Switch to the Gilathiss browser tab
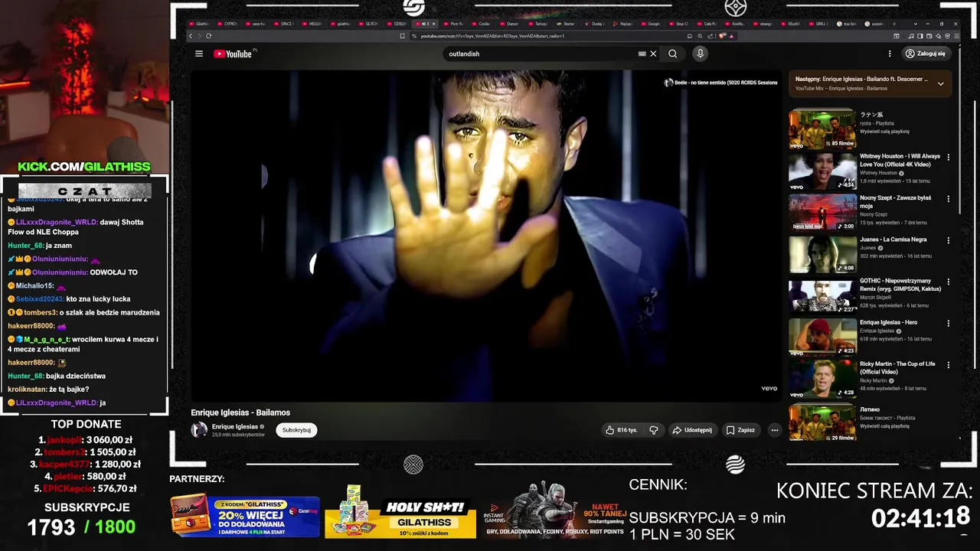Screen dimensions: 980x551 click(201, 24)
